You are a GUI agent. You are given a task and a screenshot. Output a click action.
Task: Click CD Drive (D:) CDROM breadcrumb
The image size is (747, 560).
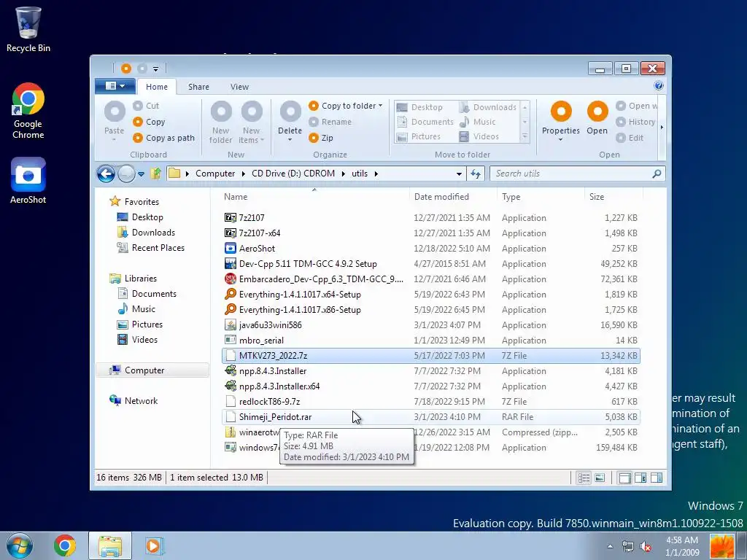pyautogui.click(x=293, y=174)
